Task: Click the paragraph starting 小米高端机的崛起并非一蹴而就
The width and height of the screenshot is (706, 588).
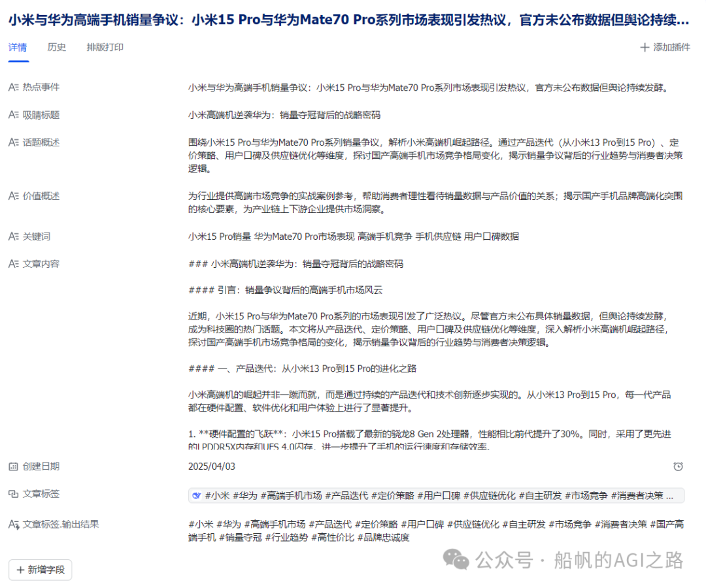Action: pos(429,401)
